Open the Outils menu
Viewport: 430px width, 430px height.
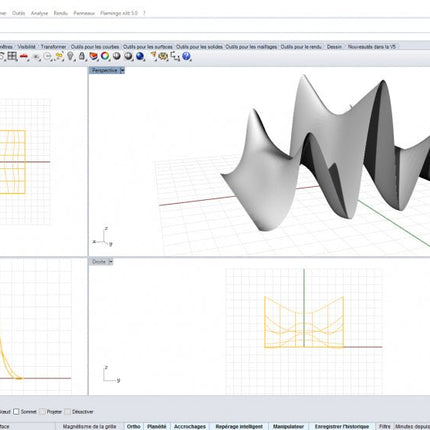pyautogui.click(x=18, y=13)
